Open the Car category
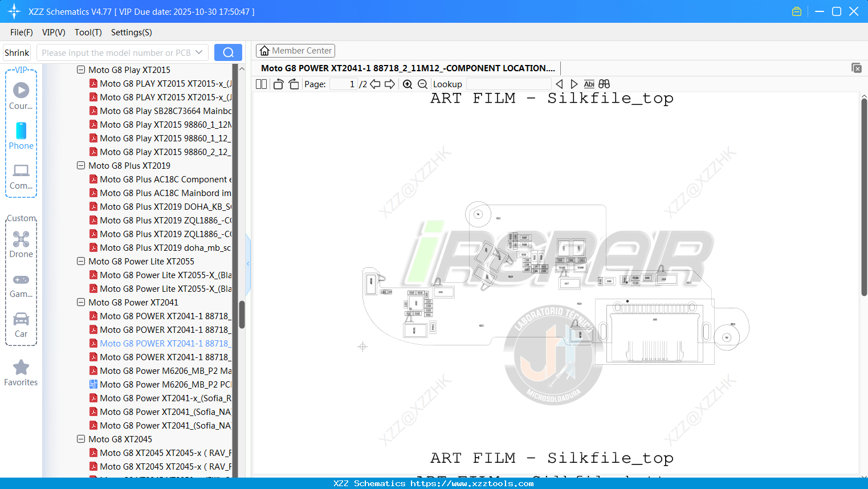 21,325
